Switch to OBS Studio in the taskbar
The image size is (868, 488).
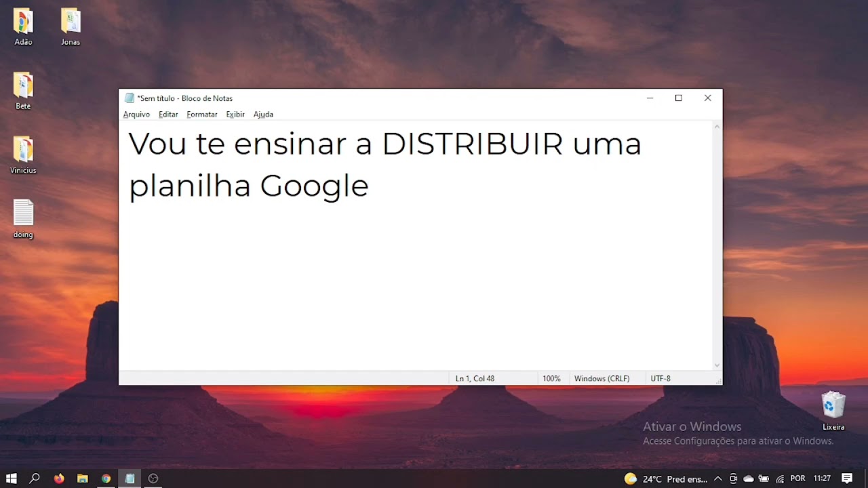point(153,479)
